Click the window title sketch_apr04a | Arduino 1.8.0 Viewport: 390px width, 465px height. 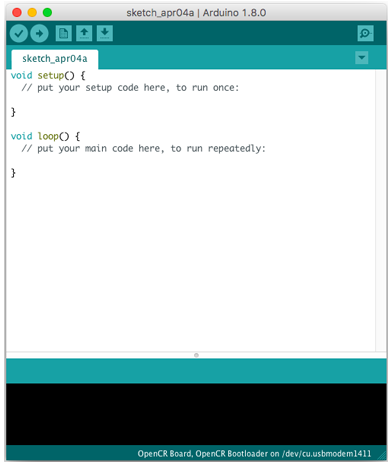coord(196,13)
